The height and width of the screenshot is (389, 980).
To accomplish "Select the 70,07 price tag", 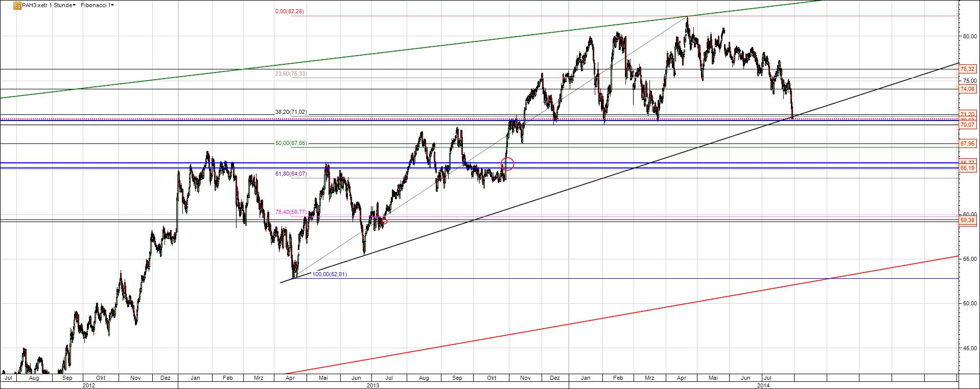I will coord(967,125).
